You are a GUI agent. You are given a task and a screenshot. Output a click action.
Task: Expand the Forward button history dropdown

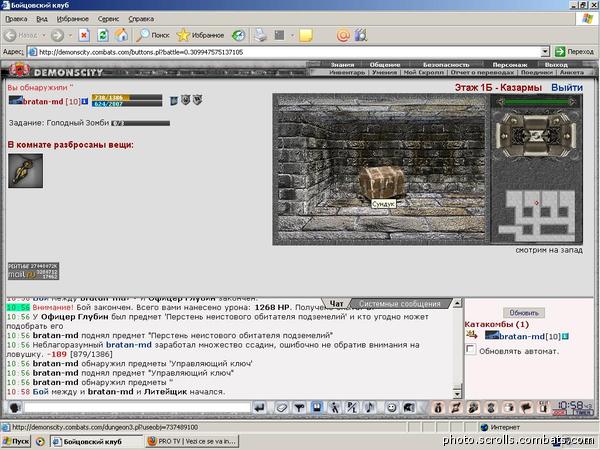(70, 36)
